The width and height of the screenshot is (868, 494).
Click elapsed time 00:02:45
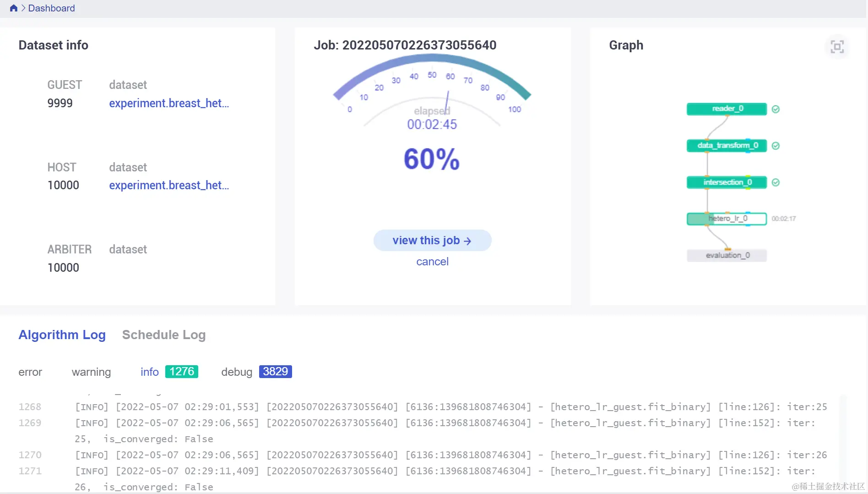pos(432,125)
